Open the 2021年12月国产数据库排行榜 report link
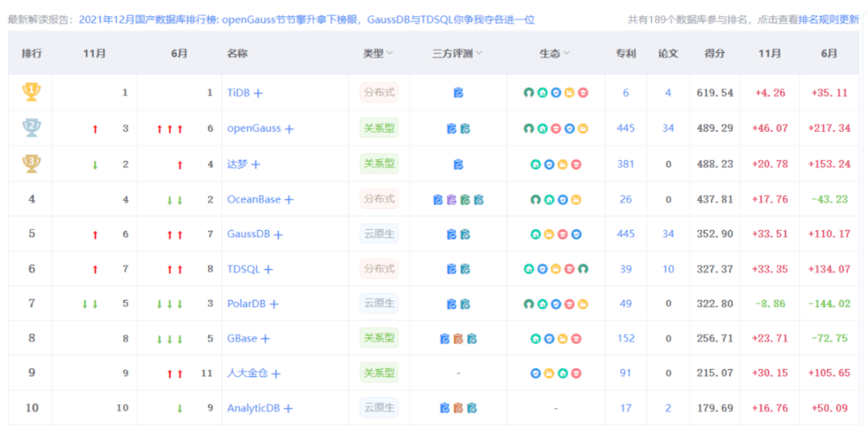868x426 pixels. [x=307, y=20]
